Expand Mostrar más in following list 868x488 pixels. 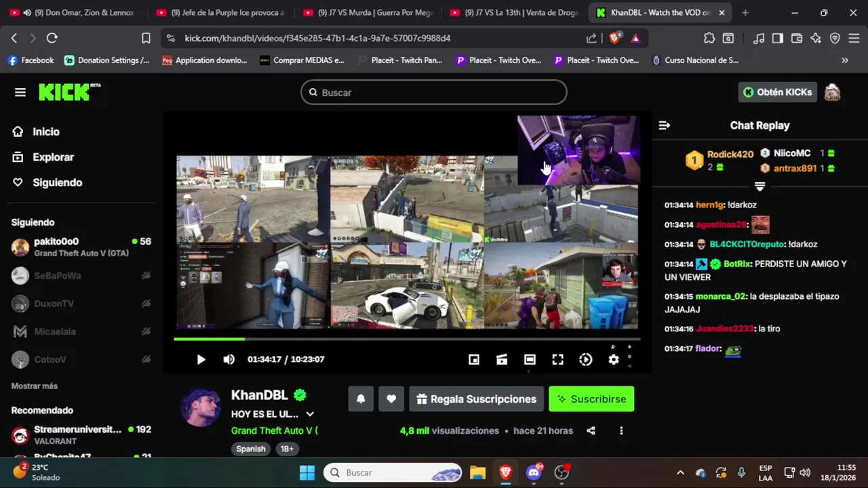pos(35,386)
